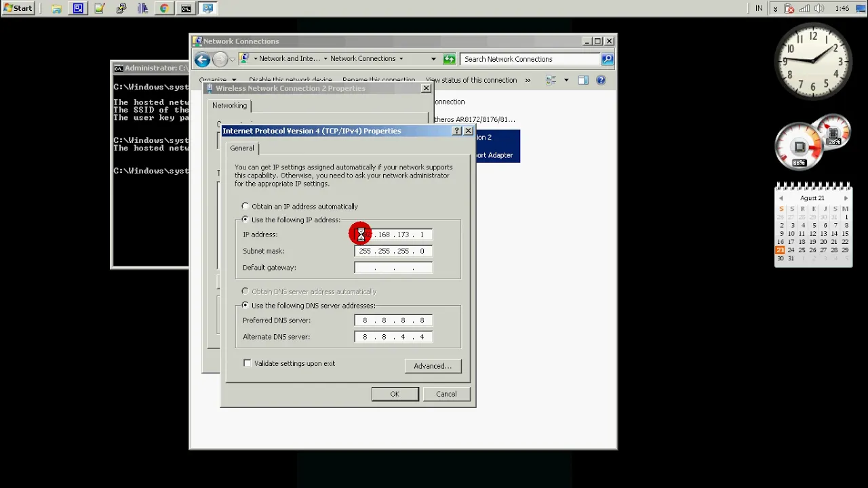Click View status of this connection
The width and height of the screenshot is (868, 488).
pyautogui.click(x=471, y=80)
